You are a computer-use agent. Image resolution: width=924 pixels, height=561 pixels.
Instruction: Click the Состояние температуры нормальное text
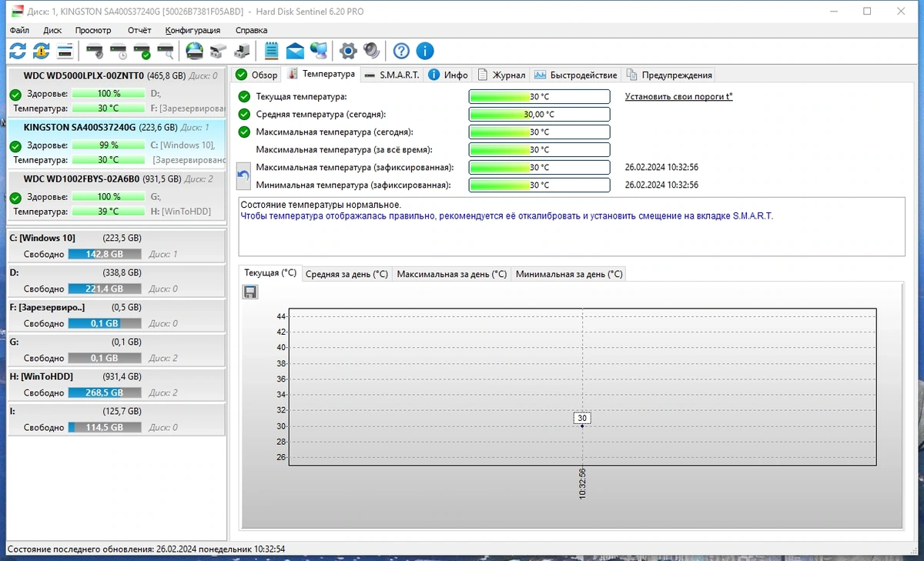tap(321, 205)
